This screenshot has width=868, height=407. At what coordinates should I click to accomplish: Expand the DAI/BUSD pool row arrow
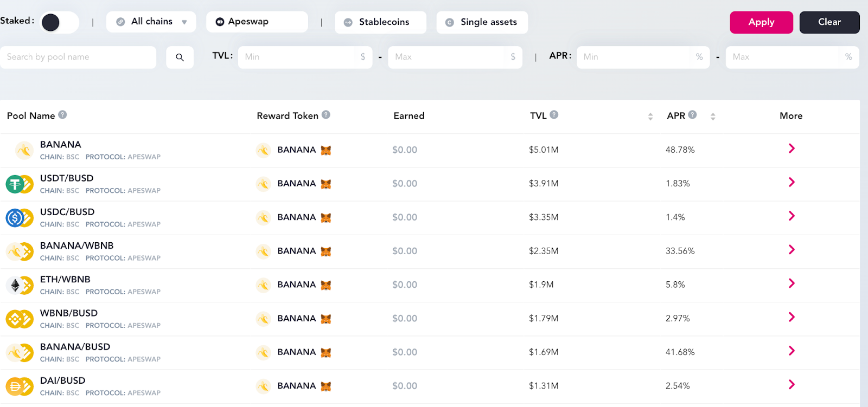[x=792, y=384]
